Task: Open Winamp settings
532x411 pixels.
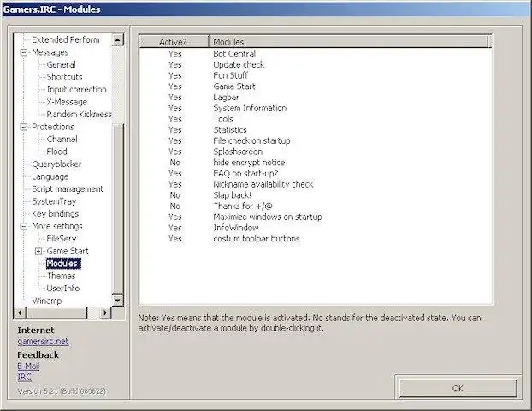Action: [46, 301]
